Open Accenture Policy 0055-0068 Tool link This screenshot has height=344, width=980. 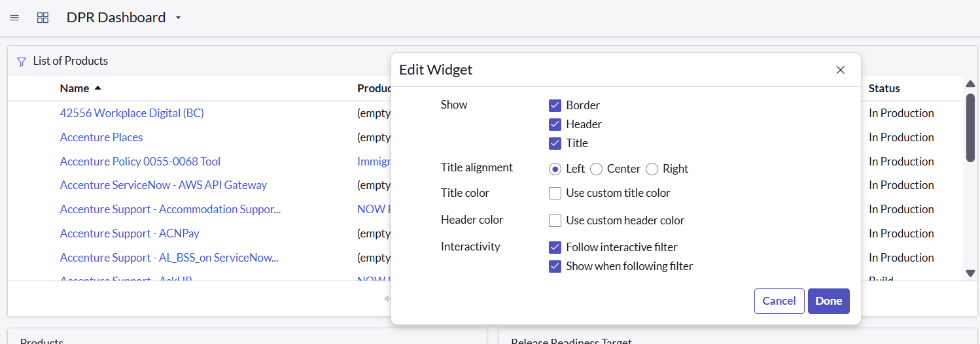click(140, 162)
